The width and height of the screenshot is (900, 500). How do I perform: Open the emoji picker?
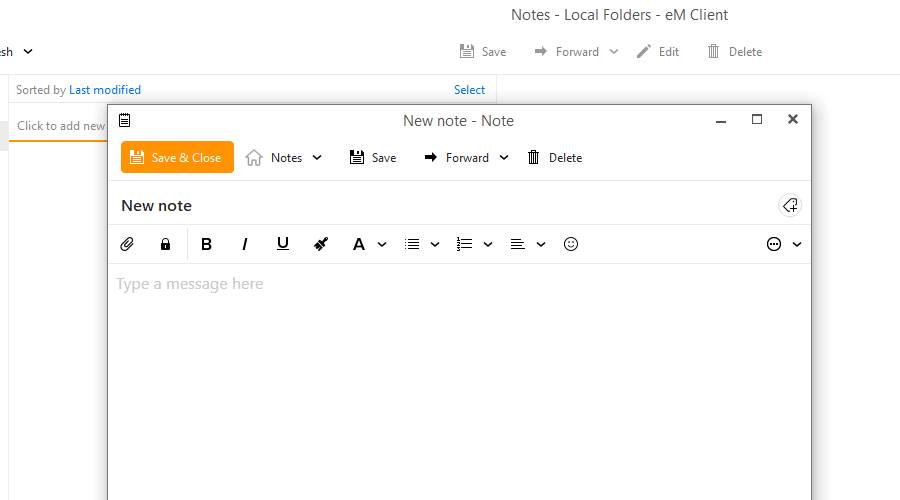571,245
